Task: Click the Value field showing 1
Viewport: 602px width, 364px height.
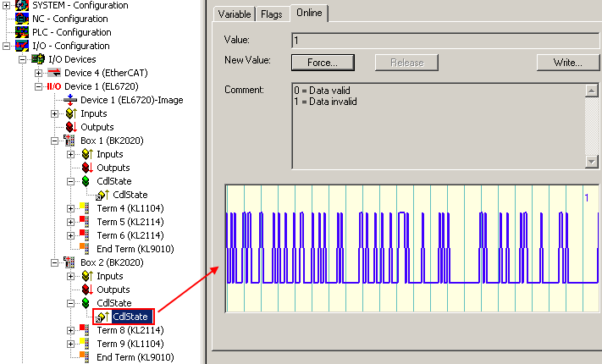Action: (x=445, y=40)
